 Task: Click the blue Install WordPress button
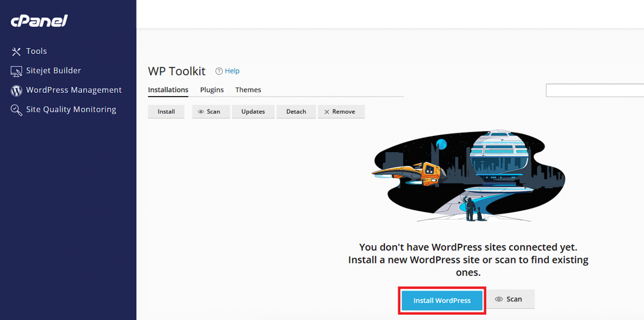click(442, 300)
